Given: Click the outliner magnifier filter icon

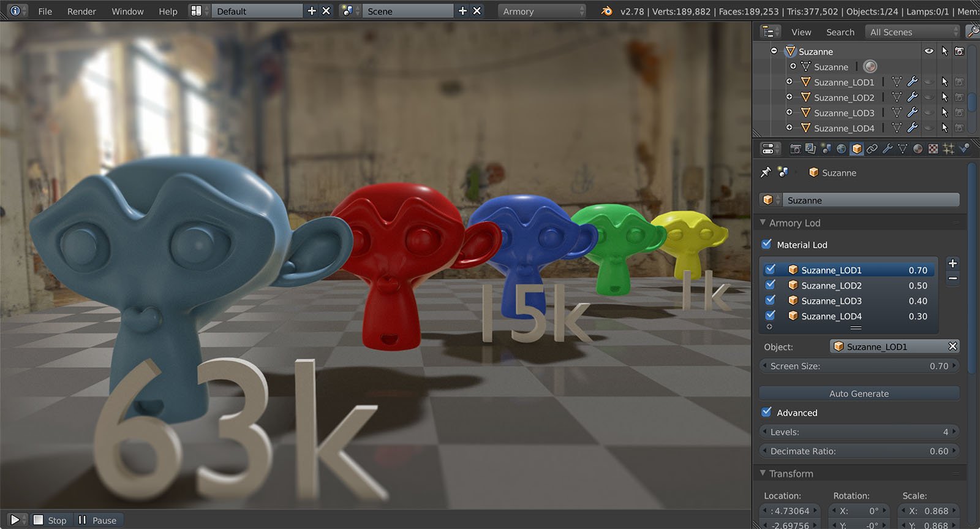Looking at the screenshot, I should (x=972, y=31).
